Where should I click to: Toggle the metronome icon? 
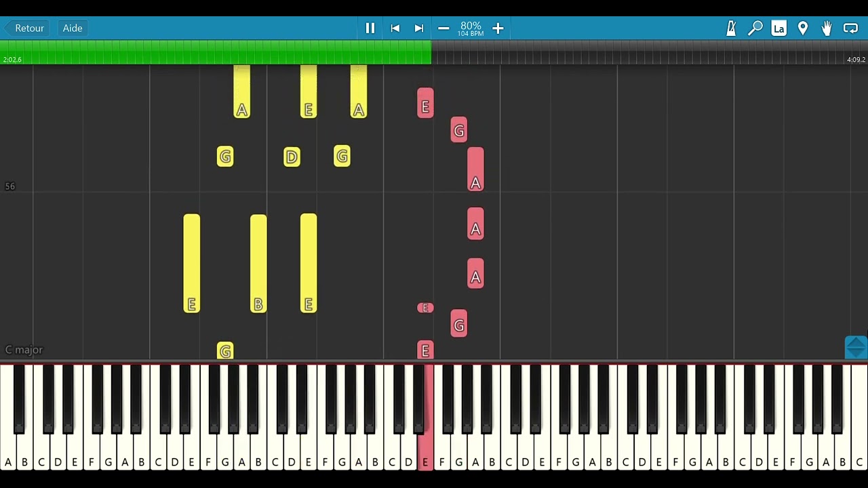(x=731, y=28)
